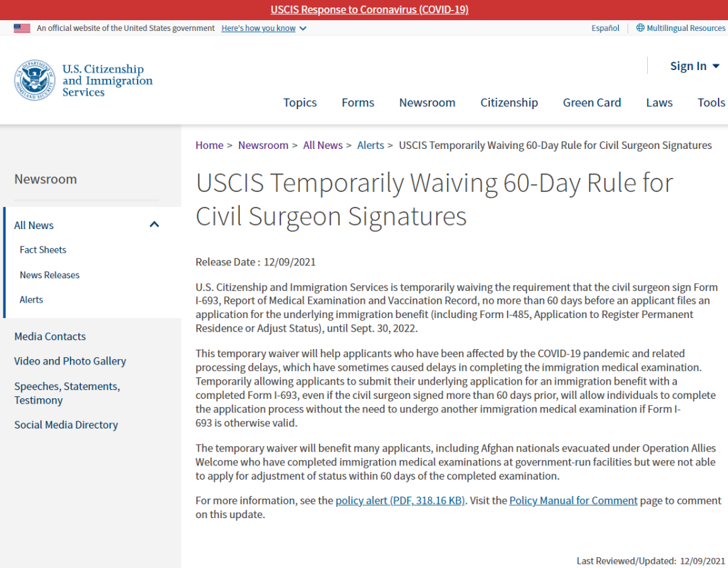
Task: Collapse the All News sidebar section
Action: click(154, 224)
